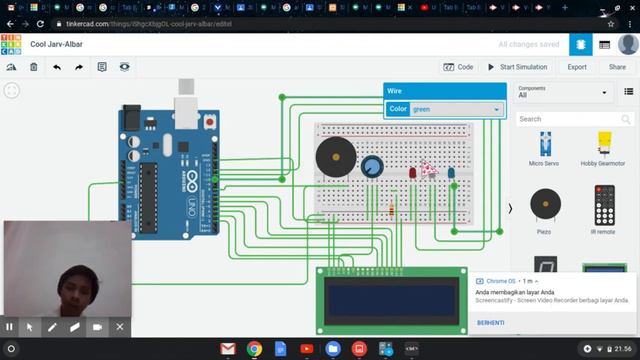This screenshot has width=640, height=360.
Task: Select the potentiometer on breadboard
Action: click(372, 166)
